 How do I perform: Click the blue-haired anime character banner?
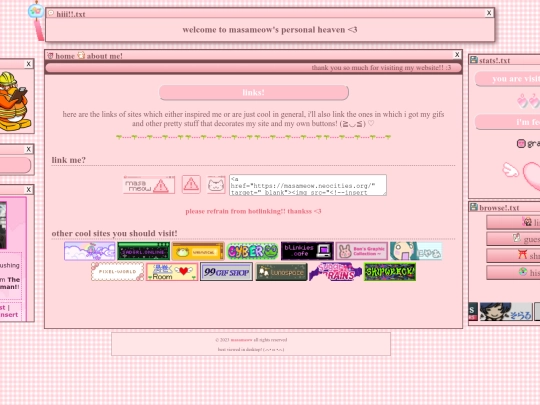pos(506,311)
